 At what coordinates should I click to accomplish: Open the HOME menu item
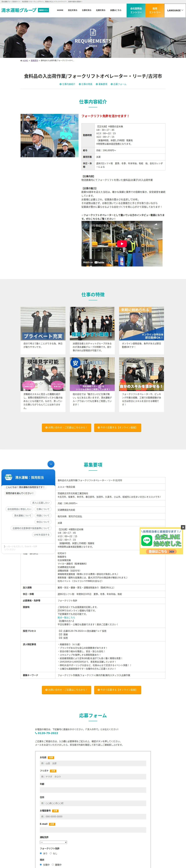[60, 10]
